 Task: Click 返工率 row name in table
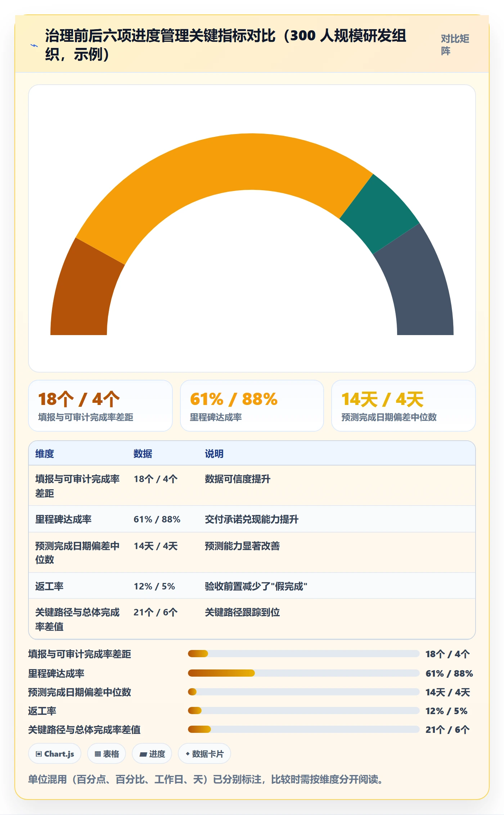click(x=49, y=586)
